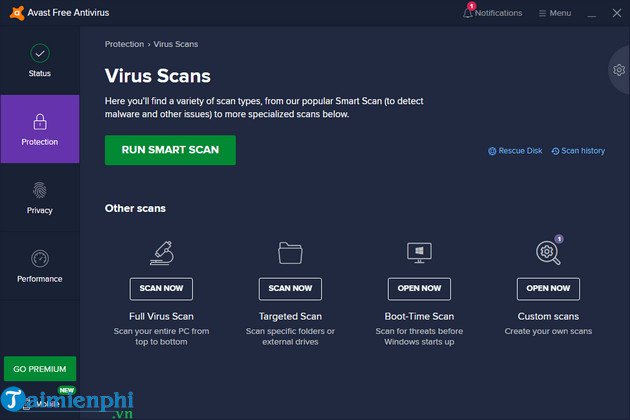Image resolution: width=630 pixels, height=420 pixels.
Task: Open the Privacy fingerprint icon
Action: coord(40,190)
